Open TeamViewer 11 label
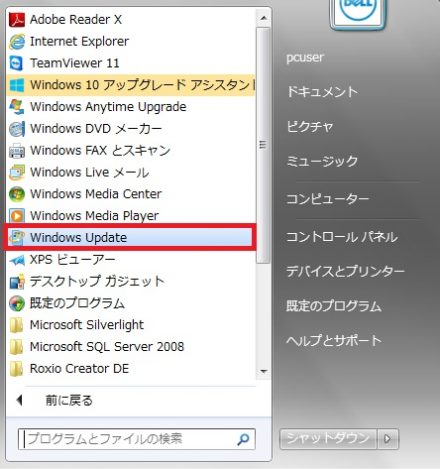440x469 pixels. point(75,63)
